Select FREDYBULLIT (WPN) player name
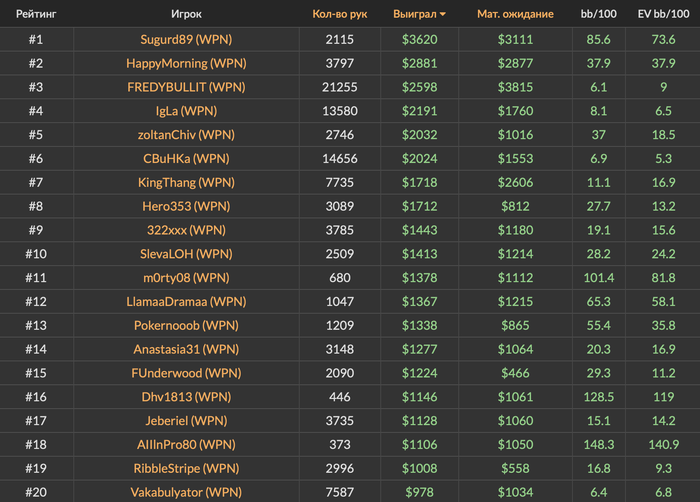Viewport: 700px width, 502px height. (x=186, y=87)
